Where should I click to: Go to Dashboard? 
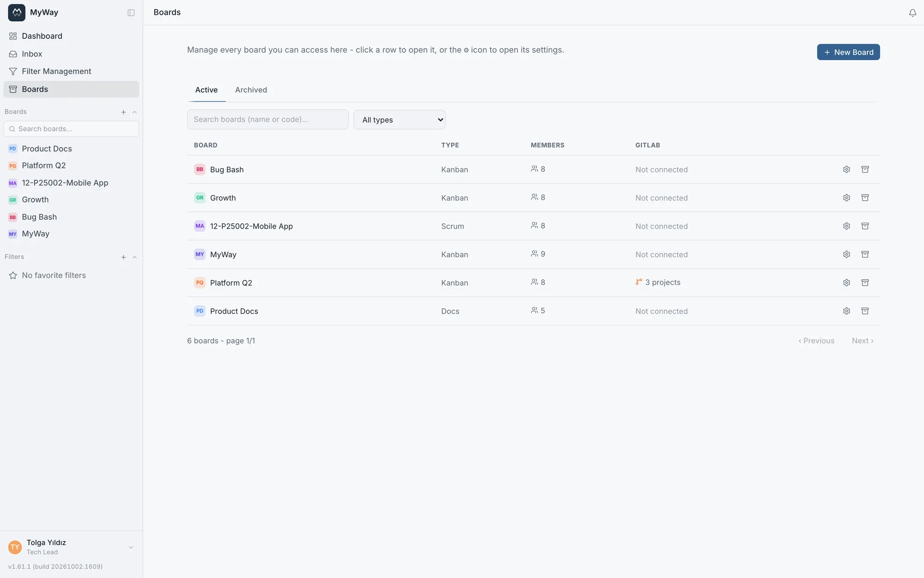[71, 36]
